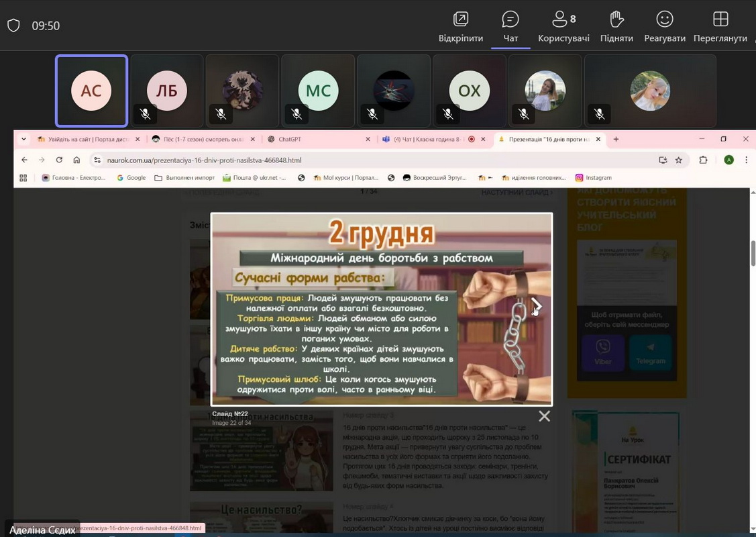Select the АС participant tile
756x537 pixels.
91,91
